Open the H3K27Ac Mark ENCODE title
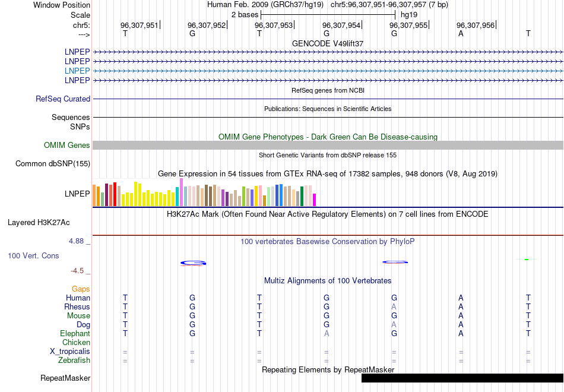Image resolution: width=564 pixels, height=392 pixels. 327,214
